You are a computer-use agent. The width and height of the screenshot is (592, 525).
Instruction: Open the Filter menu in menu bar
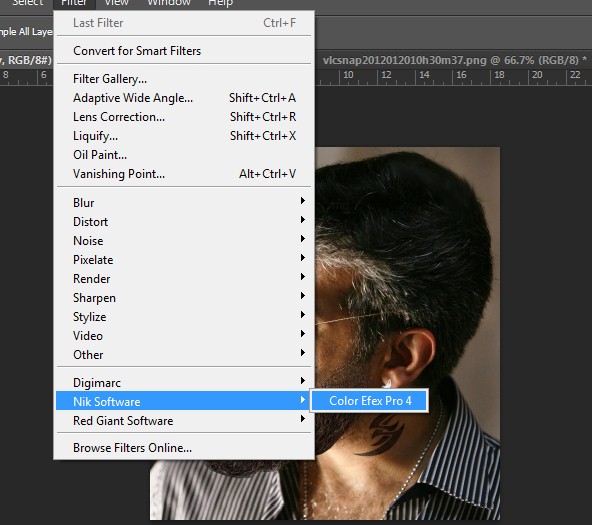click(x=74, y=3)
